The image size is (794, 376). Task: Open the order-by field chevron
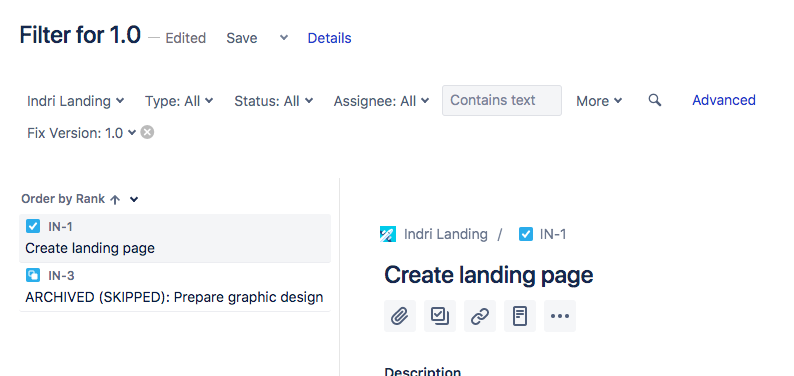[134, 199]
